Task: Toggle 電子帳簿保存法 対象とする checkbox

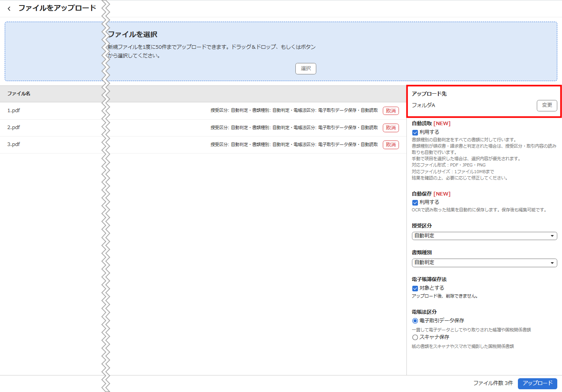Action: click(415, 288)
